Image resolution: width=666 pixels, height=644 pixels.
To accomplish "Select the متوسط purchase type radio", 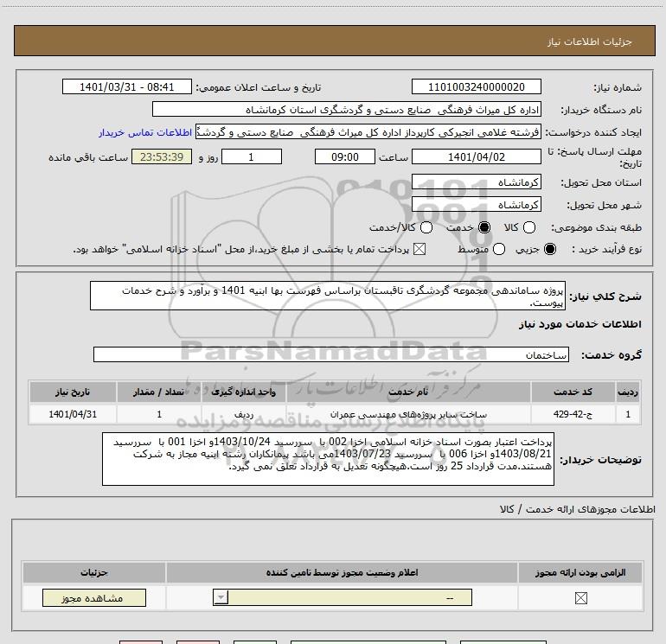I will 499,249.
